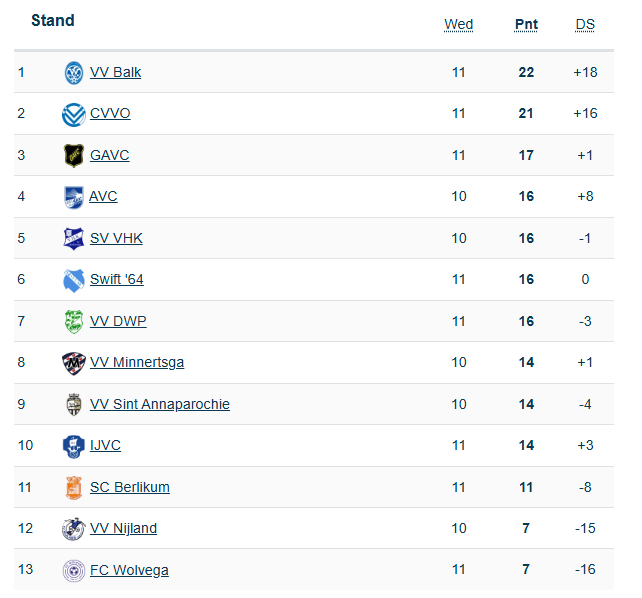The height and width of the screenshot is (598, 642).
Task: Click the IJVC club logo
Action: click(74, 446)
